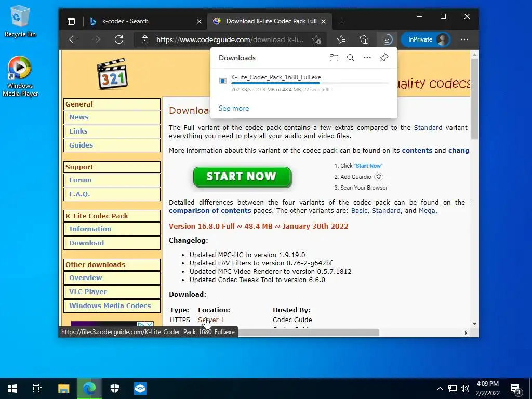Viewport: 532px width, 399px height.
Task: Click the scroll down arrow
Action: click(474, 324)
